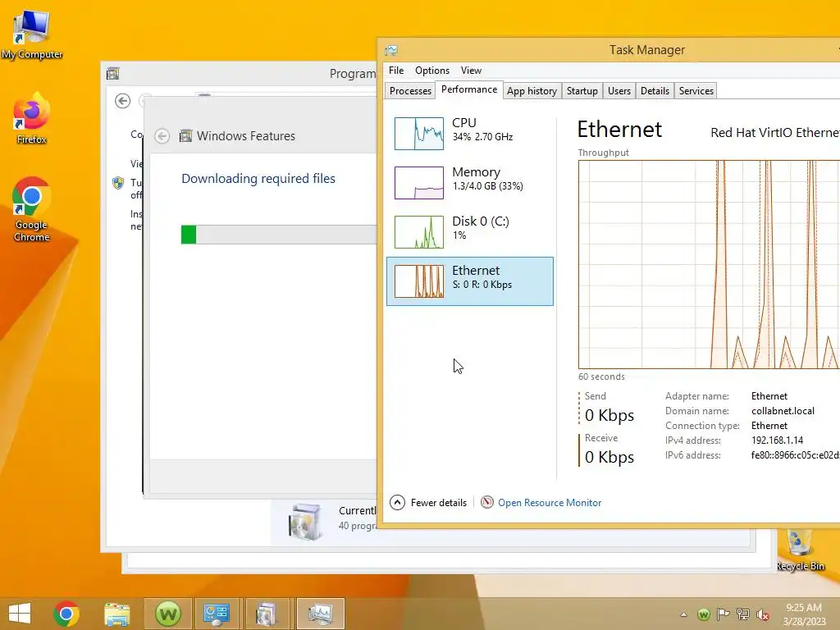Select the Ethernet performance item
This screenshot has height=630, width=840.
pos(470,281)
